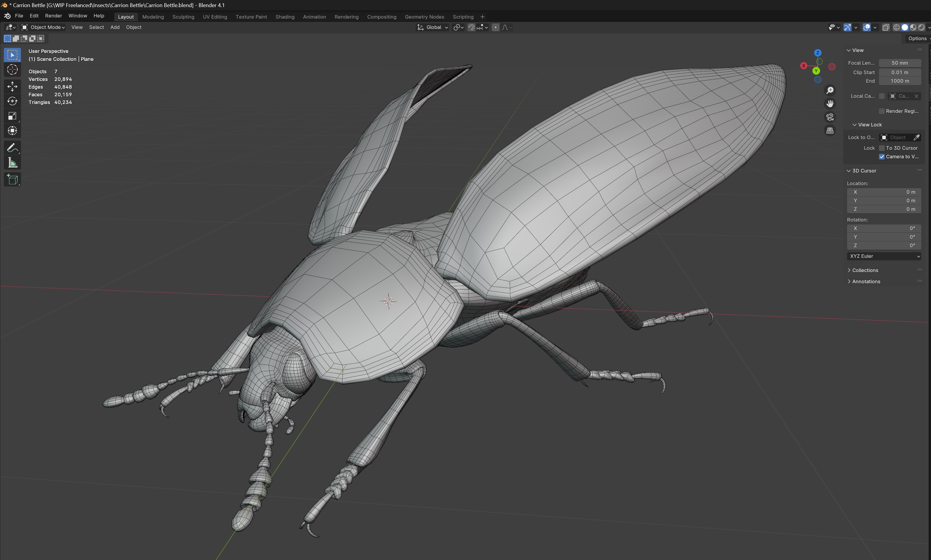Image resolution: width=931 pixels, height=560 pixels.
Task: Select the Move tool in toolbar
Action: tap(12, 87)
